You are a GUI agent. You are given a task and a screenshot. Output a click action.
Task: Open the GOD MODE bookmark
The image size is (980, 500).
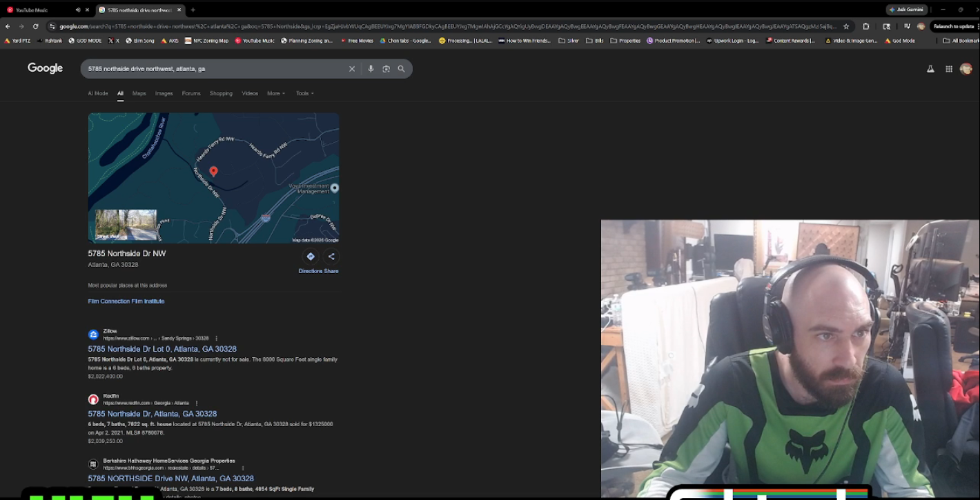[x=85, y=41]
